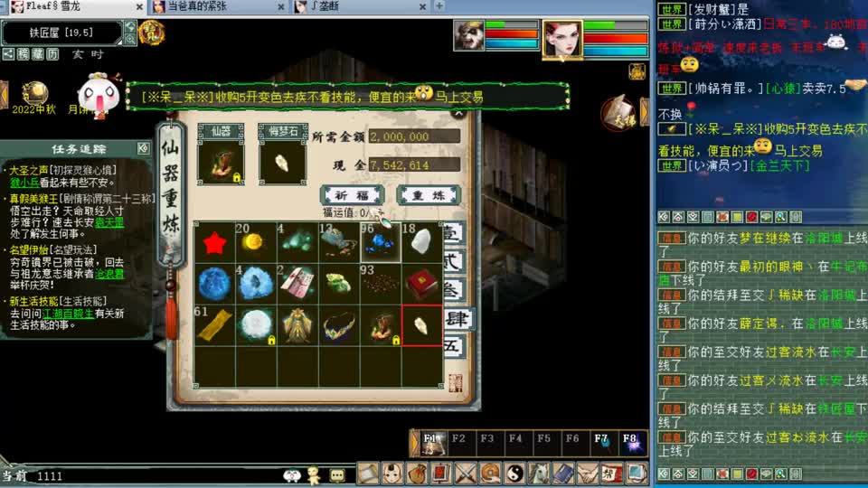Click the 仙器 equipment slot
This screenshot has width=868, height=488.
click(x=221, y=162)
